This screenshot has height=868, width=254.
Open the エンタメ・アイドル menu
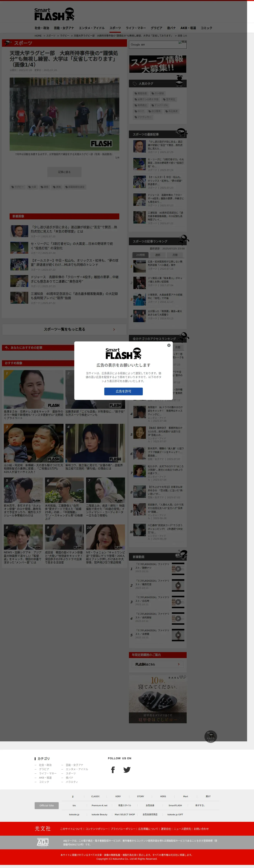coord(92,28)
